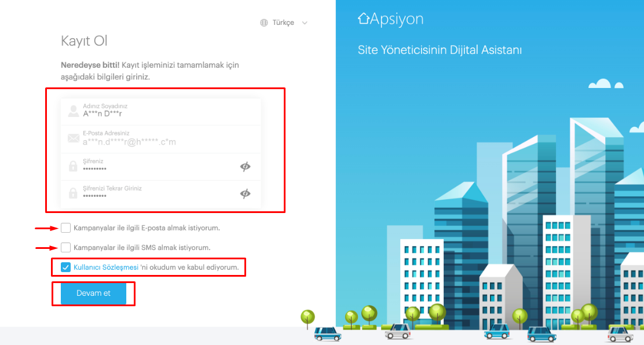This screenshot has height=345, width=644.
Task: Focus the Şifrenizi Tekrar Giriniz field
Action: click(160, 193)
